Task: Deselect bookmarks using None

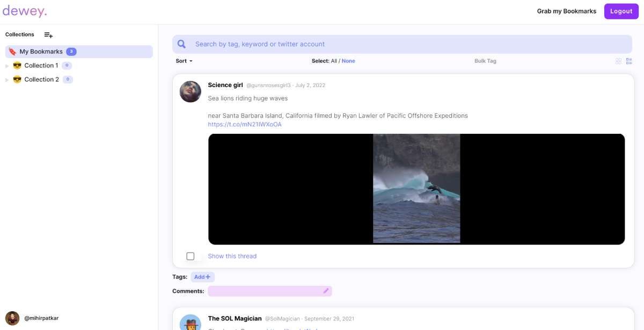Action: (x=348, y=61)
